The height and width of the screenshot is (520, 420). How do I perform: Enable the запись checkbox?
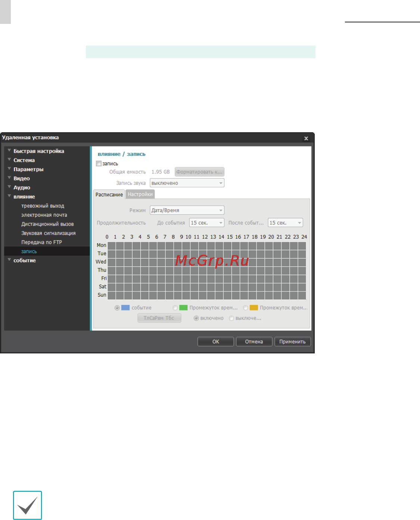click(x=99, y=163)
